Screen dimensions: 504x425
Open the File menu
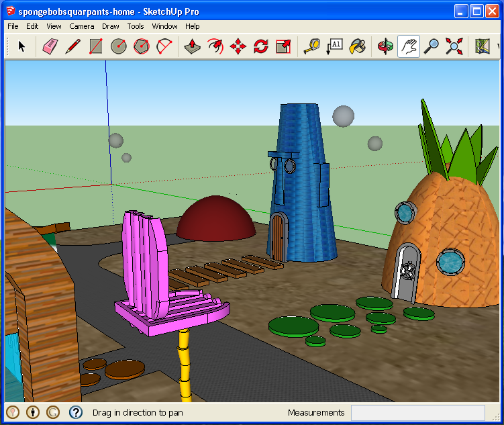pos(13,26)
